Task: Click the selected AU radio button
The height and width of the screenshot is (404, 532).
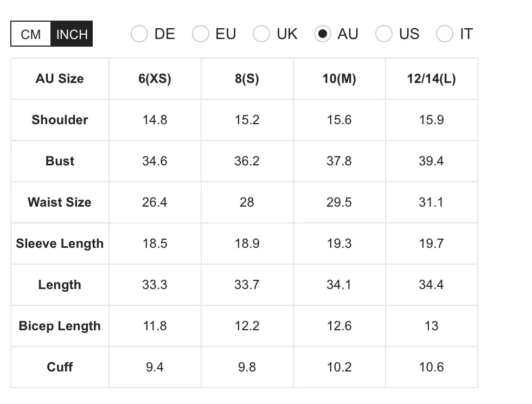Action: [323, 34]
